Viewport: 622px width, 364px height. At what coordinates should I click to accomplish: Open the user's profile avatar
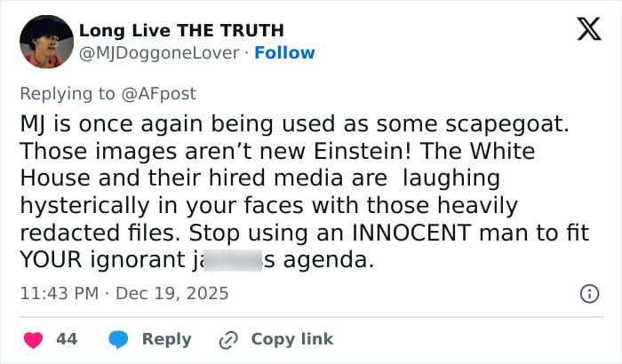point(43,41)
